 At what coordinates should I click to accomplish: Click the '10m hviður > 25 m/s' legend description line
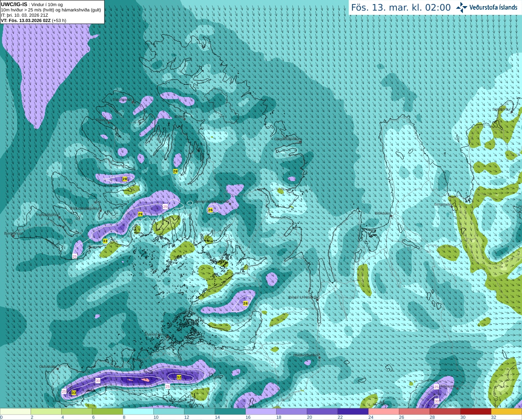(51, 10)
